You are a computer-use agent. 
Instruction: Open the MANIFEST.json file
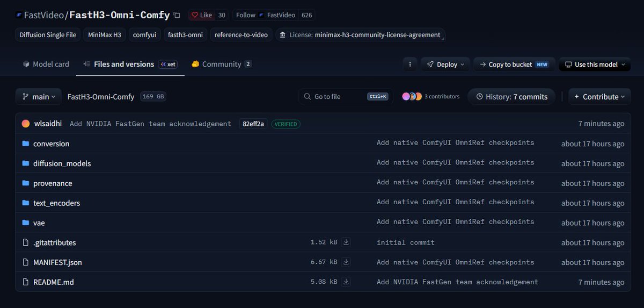coord(57,262)
